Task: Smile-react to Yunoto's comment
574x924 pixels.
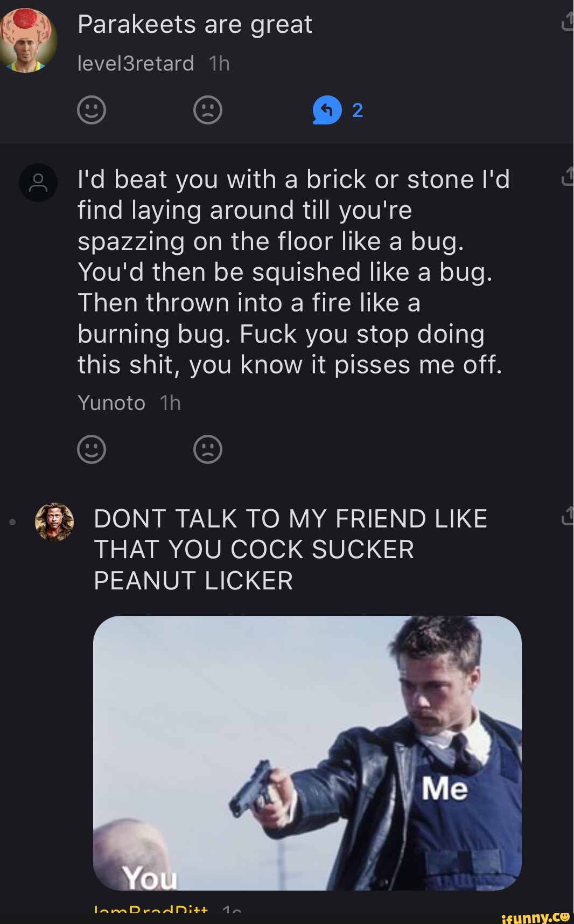Action: coord(92,449)
